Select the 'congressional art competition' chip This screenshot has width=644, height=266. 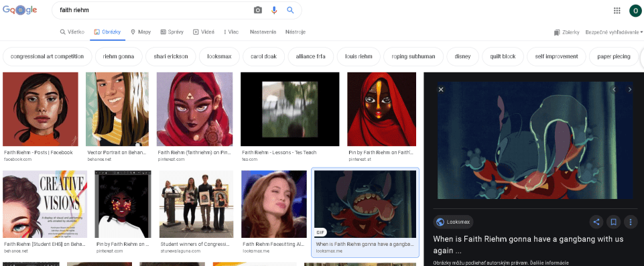pyautogui.click(x=47, y=57)
